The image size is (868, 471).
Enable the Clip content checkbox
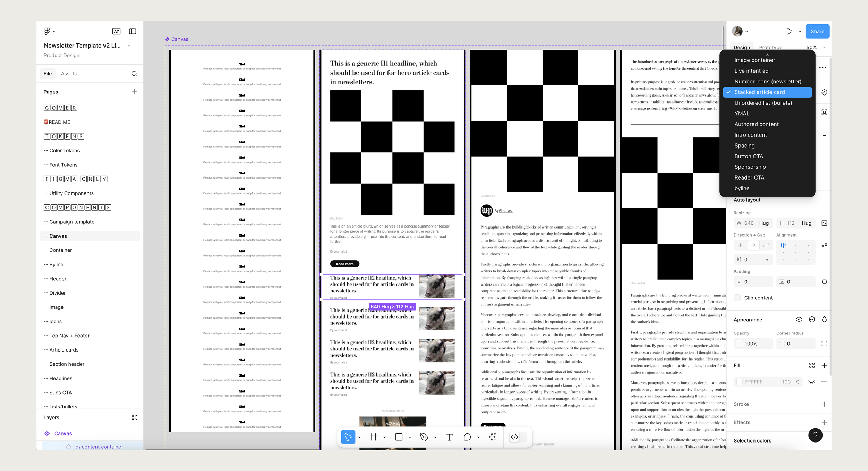tap(737, 298)
